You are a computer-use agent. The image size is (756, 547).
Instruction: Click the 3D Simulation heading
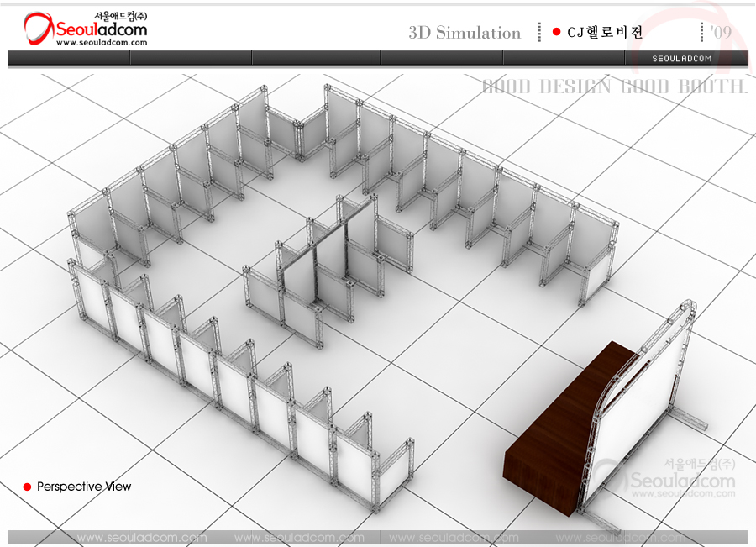[465, 33]
